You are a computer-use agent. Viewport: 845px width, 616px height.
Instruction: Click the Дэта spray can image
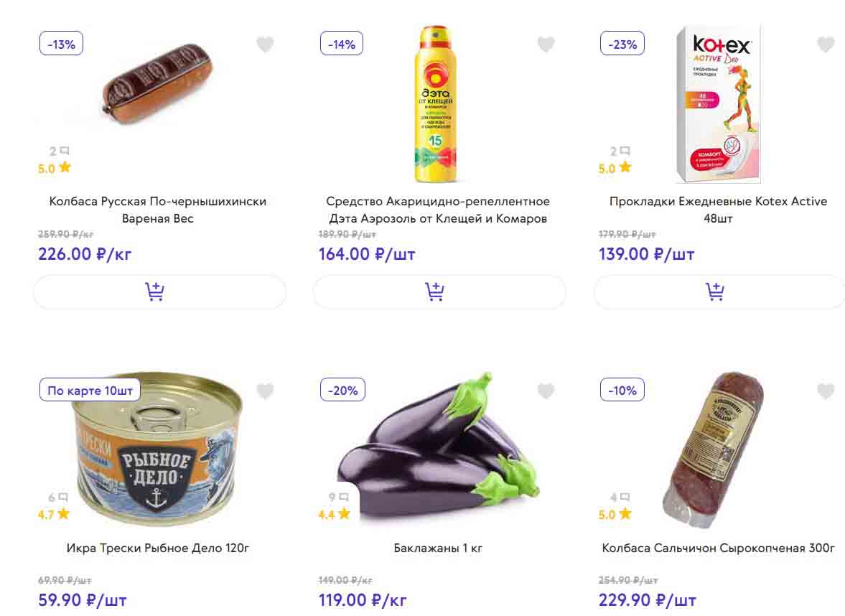pos(434,104)
